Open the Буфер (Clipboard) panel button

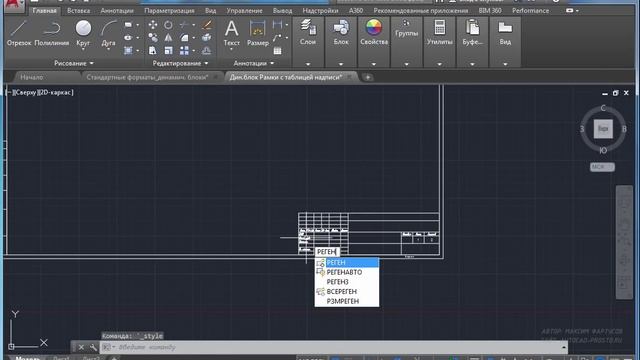click(472, 33)
